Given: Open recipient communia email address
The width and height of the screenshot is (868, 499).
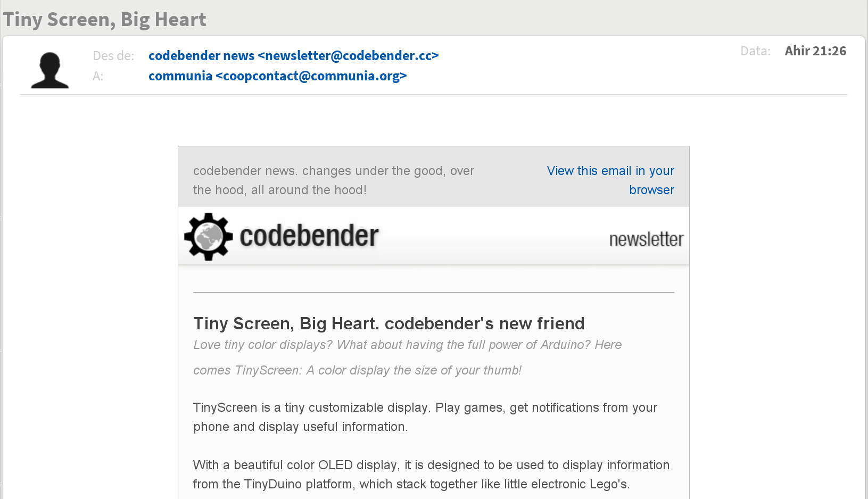Looking at the screenshot, I should point(277,76).
